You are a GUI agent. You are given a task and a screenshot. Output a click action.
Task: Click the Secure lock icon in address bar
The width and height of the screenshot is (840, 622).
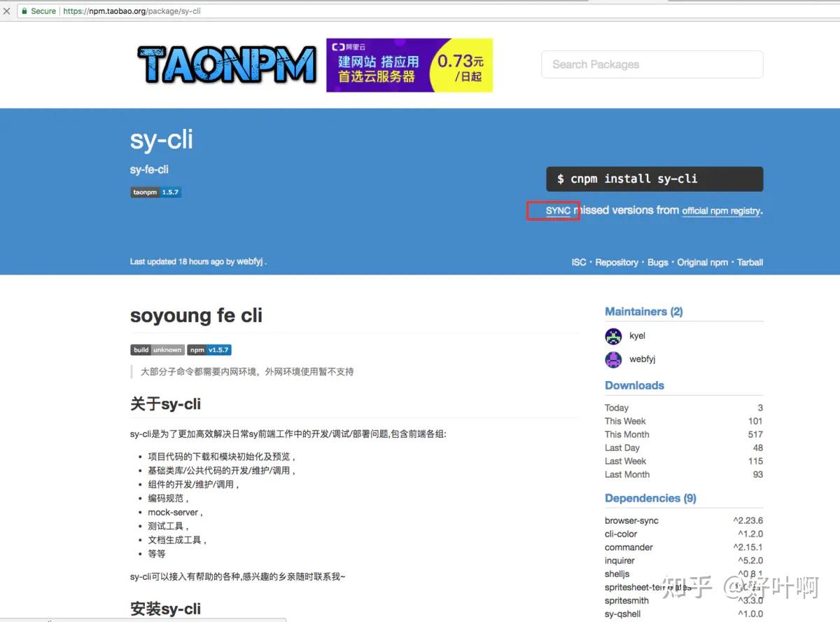[24, 11]
